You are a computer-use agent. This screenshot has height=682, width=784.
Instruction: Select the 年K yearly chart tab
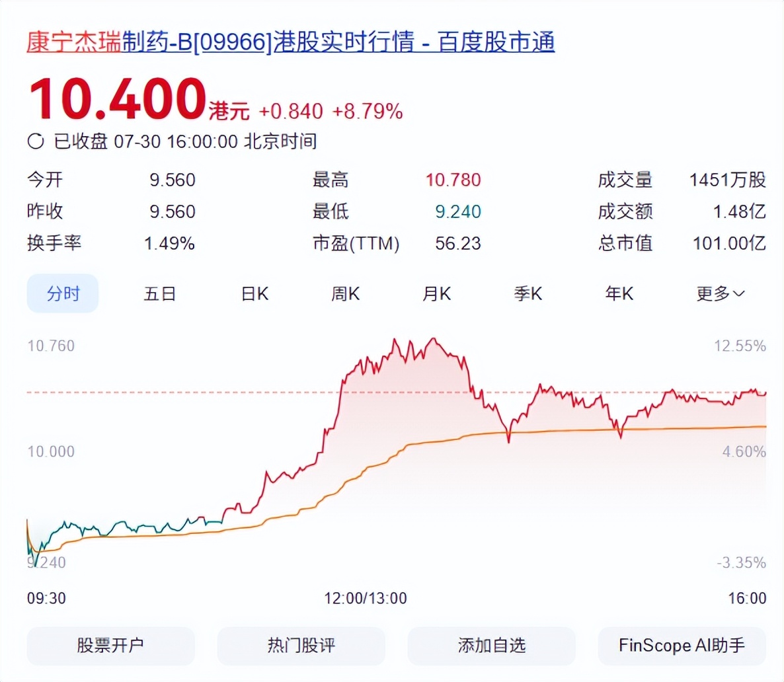[x=619, y=293]
